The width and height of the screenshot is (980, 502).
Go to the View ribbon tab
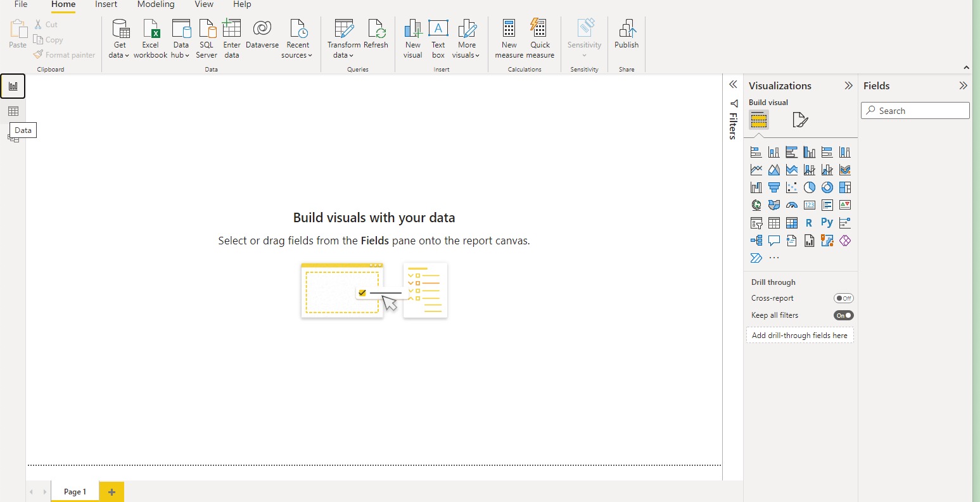204,4
